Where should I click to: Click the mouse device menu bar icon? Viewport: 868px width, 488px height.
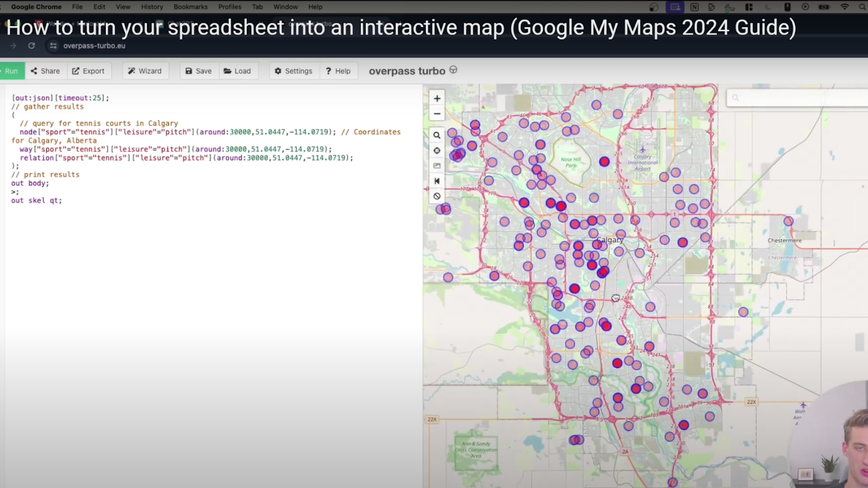point(787,7)
